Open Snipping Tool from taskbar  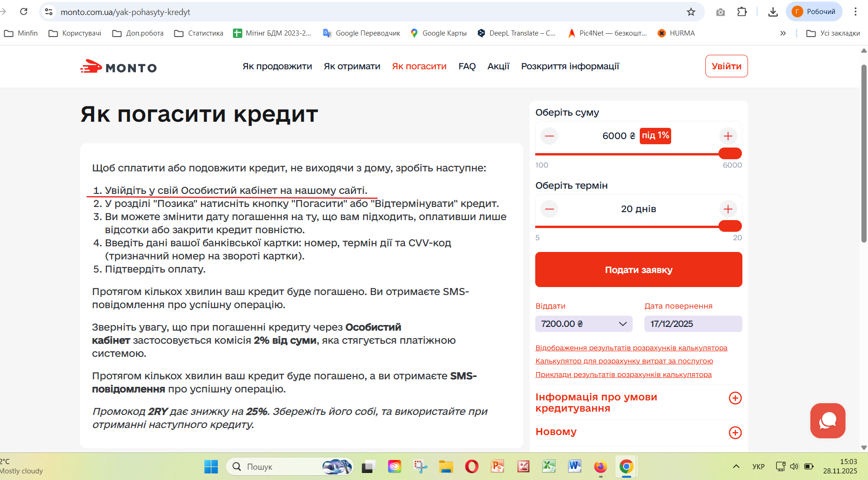(x=420, y=466)
